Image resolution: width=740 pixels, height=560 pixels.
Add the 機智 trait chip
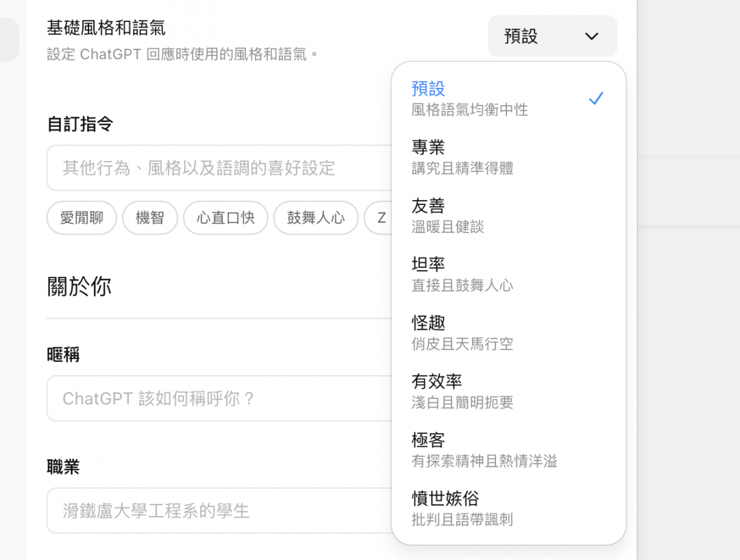point(150,217)
